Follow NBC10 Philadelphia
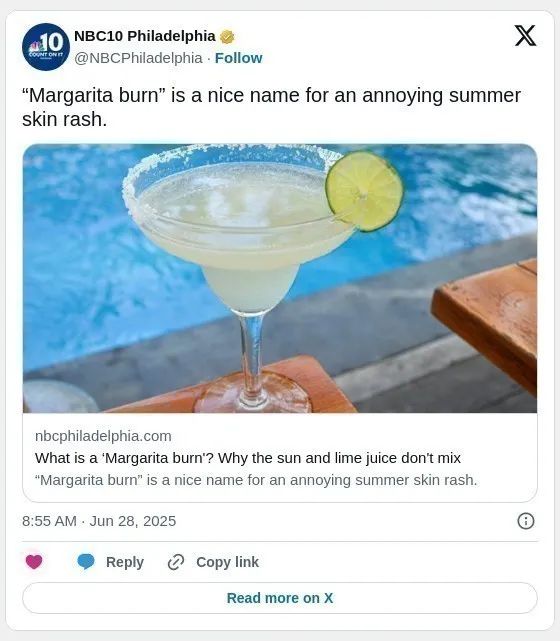The width and height of the screenshot is (560, 641). 239,58
